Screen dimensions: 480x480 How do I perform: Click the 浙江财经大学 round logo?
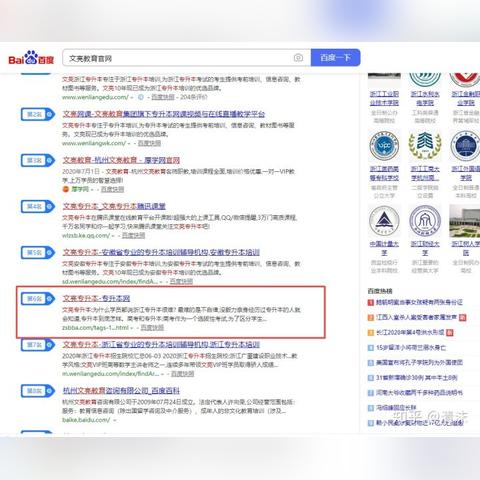425,221
